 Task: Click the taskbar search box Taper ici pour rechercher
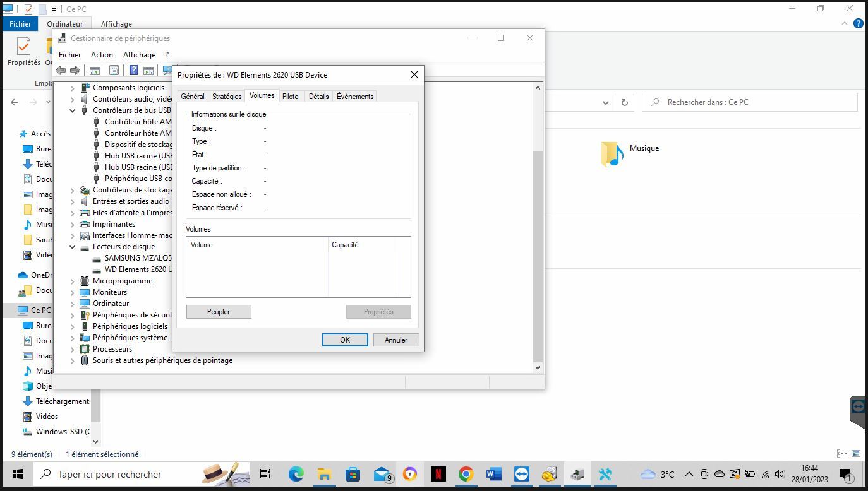(142, 474)
